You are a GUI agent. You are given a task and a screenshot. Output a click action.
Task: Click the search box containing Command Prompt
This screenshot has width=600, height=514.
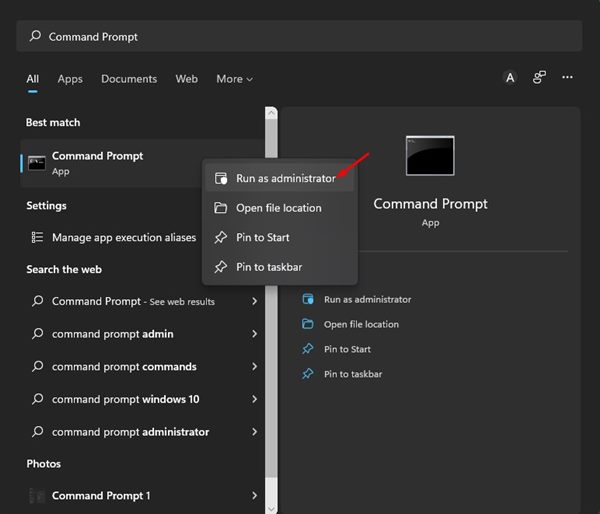[300, 36]
